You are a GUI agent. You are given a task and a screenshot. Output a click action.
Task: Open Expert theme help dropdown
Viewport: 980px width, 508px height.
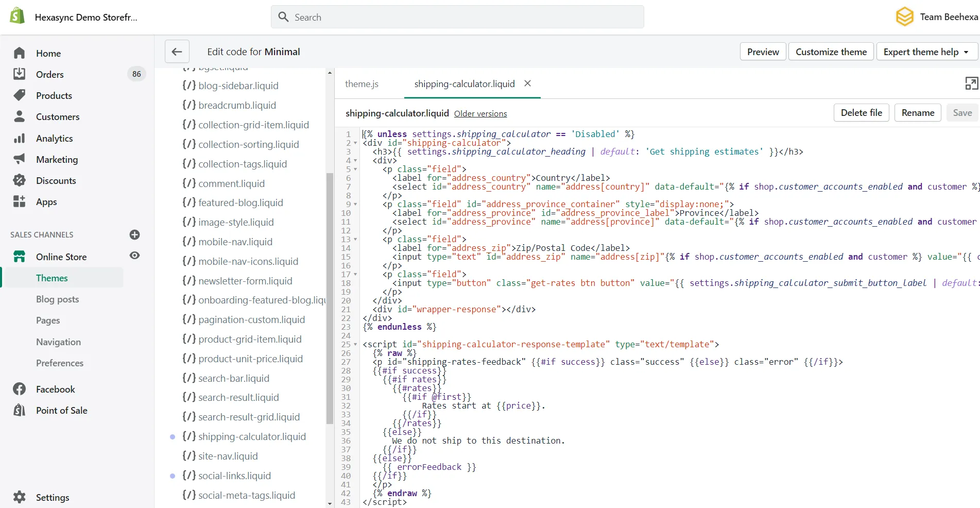coord(926,52)
